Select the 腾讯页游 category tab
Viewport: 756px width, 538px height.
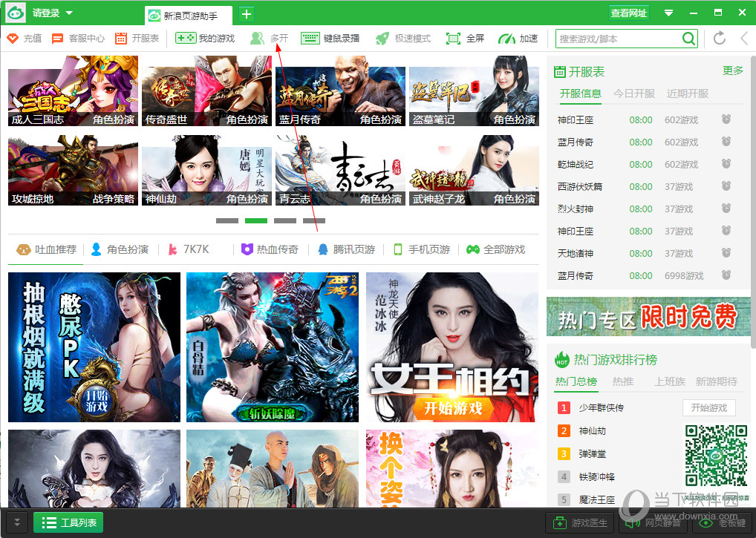(x=354, y=249)
